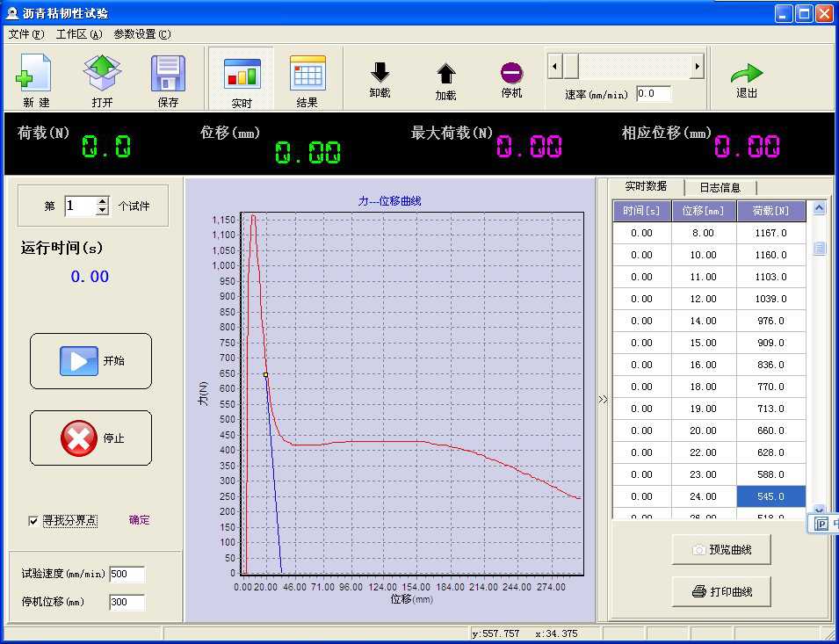
Task: Click the 加载 load up arrow
Action: pyautogui.click(x=445, y=75)
